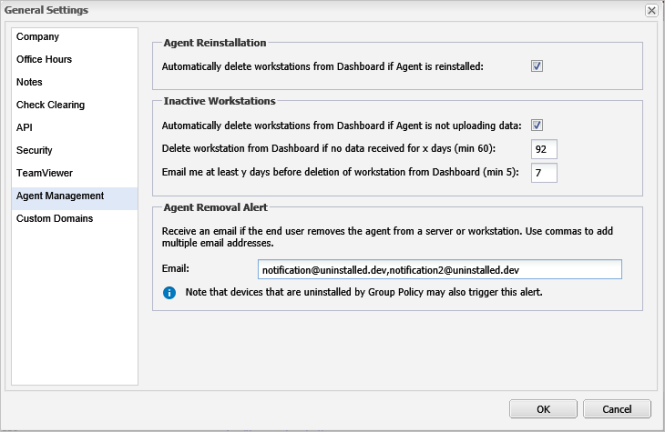665x432 pixels.
Task: Click into the Email addresses text field
Action: pos(440,270)
